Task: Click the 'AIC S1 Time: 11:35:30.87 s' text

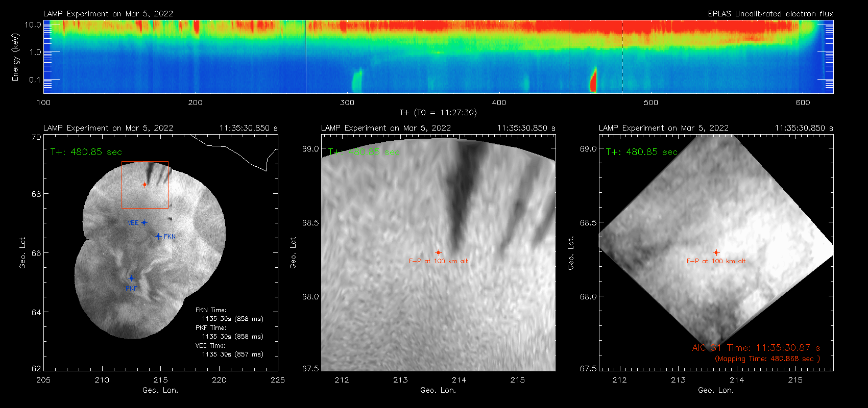Action: (756, 348)
